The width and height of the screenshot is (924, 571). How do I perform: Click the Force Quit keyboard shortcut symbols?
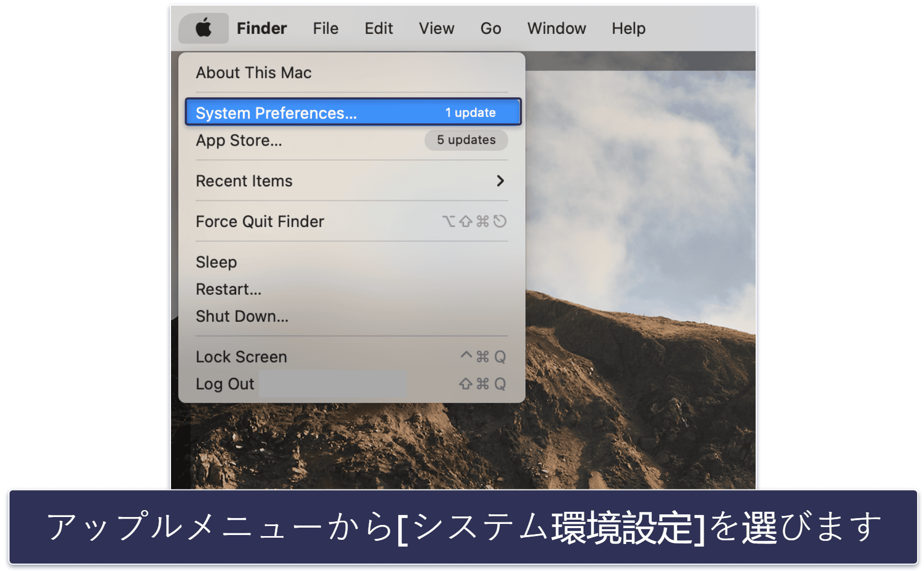tap(474, 221)
